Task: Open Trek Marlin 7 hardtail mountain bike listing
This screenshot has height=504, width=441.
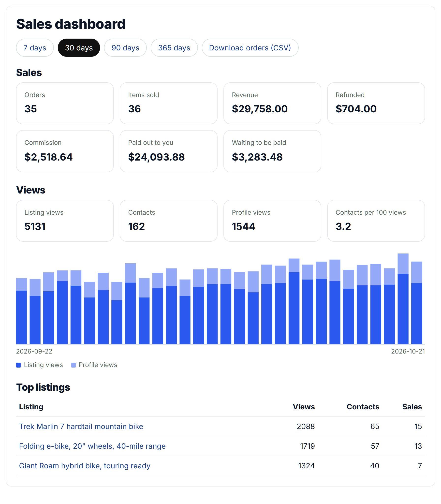Action: tap(81, 426)
